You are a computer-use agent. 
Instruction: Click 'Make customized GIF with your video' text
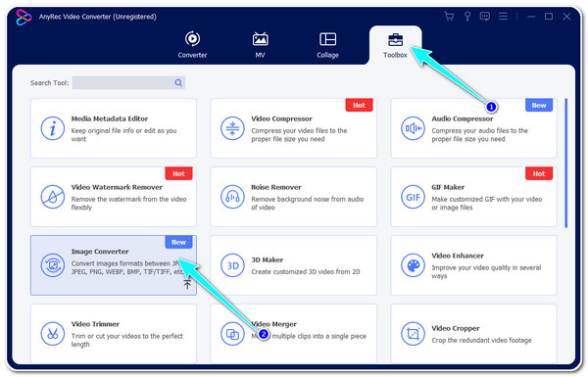(486, 199)
